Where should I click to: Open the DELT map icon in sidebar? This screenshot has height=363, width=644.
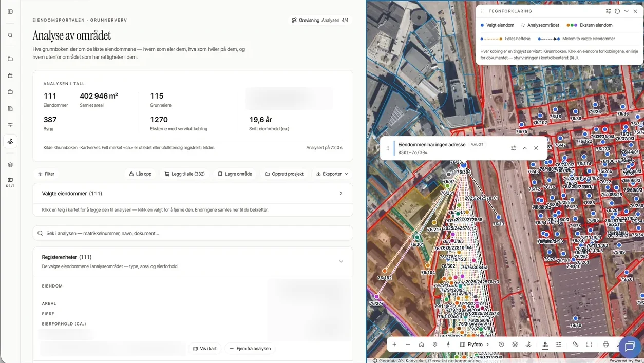tap(10, 182)
